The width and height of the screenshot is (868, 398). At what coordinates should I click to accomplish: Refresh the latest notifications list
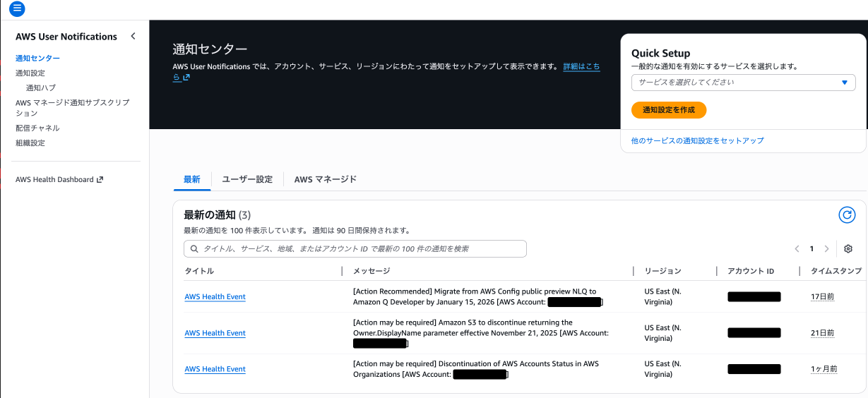847,215
